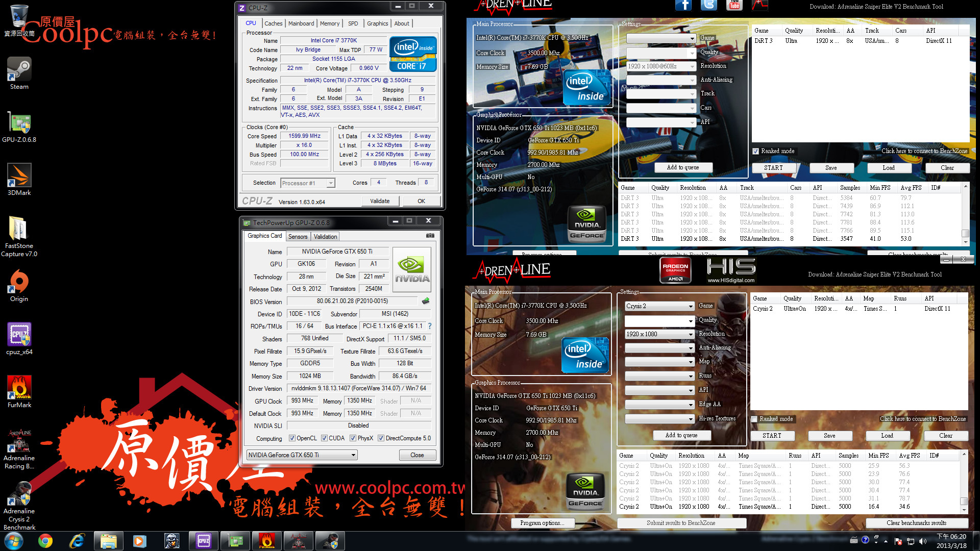Open the 3DMark desktop shortcut

pyautogui.click(x=19, y=180)
